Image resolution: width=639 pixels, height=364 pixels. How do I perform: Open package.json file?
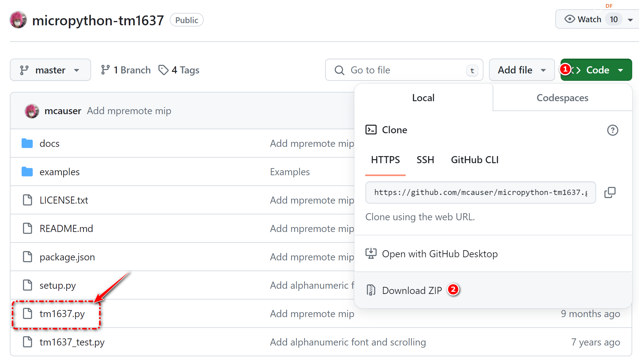click(x=67, y=257)
